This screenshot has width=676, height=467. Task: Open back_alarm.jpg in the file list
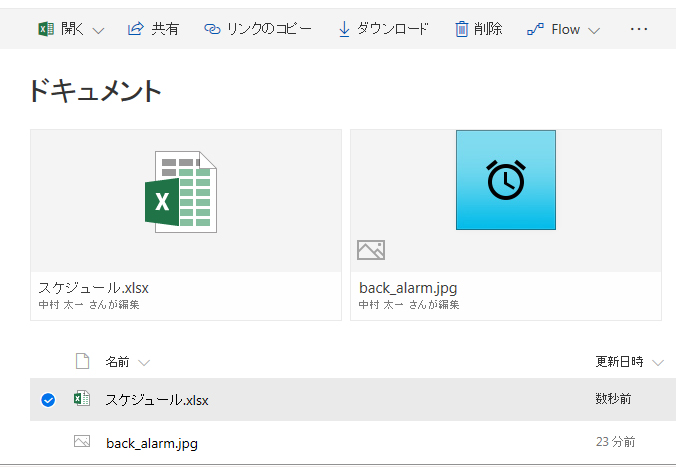(152, 443)
